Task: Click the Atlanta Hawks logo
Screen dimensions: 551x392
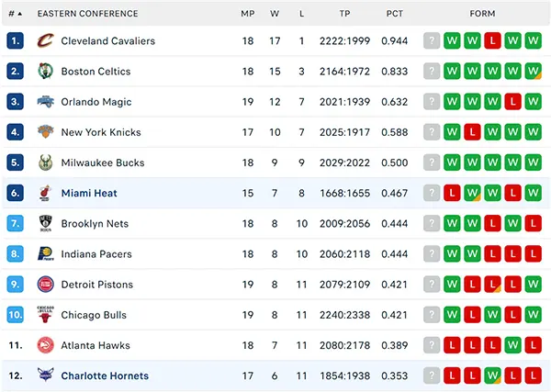Action: [x=46, y=345]
